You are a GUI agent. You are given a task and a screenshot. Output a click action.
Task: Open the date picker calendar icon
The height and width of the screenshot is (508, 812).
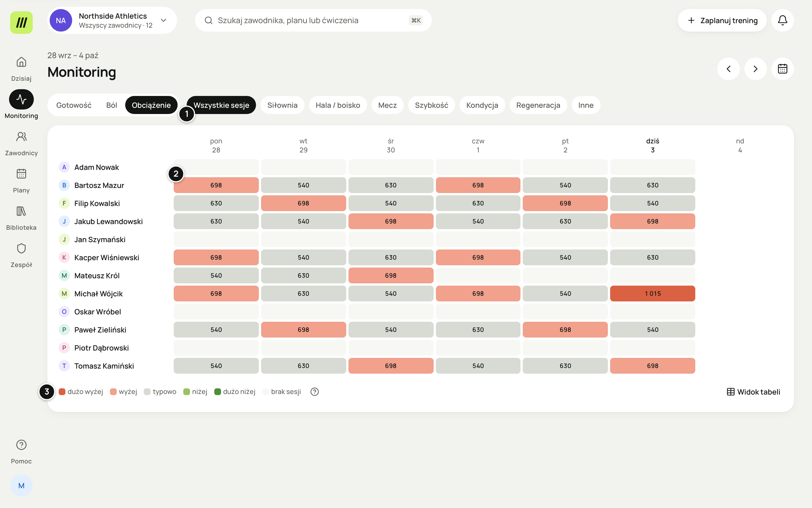pos(782,69)
